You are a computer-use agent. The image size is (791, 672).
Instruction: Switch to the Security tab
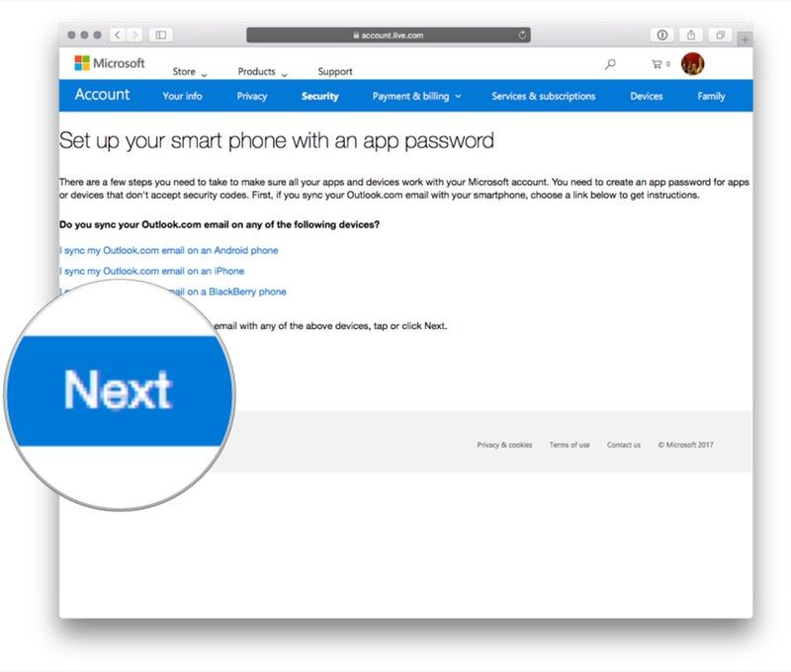tap(319, 96)
